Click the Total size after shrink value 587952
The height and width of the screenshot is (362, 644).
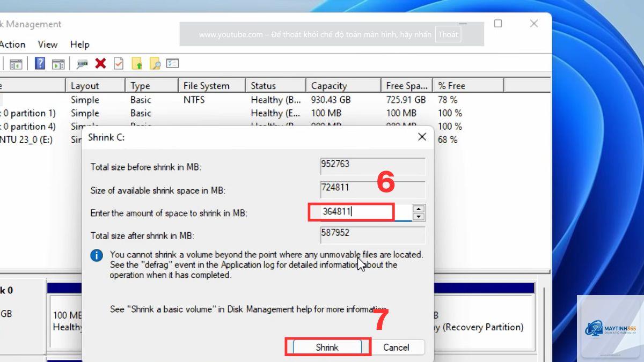tap(372, 235)
